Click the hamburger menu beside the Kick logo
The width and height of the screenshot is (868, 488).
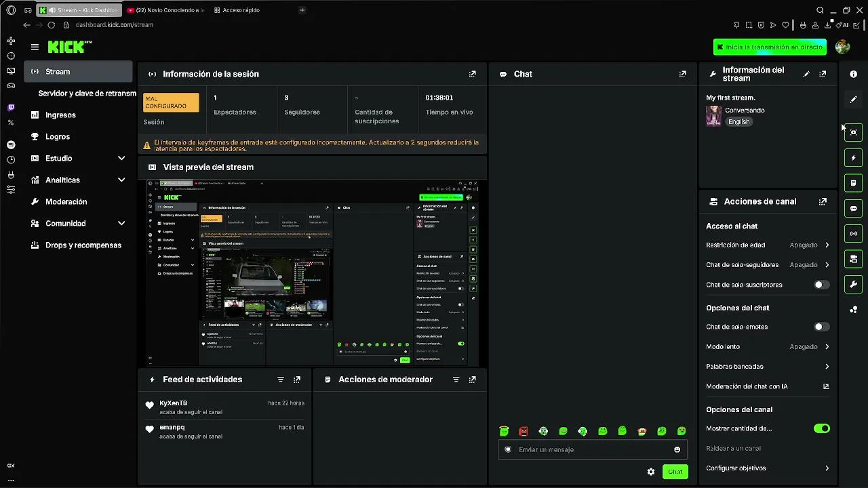tap(35, 47)
